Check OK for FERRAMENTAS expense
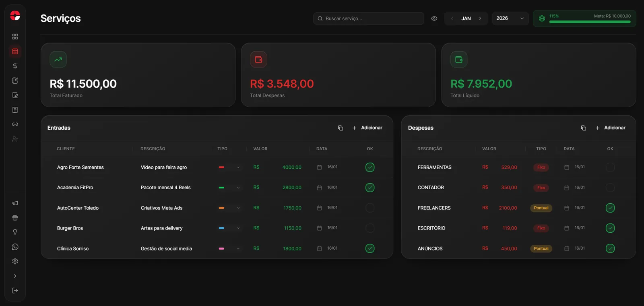The image size is (644, 306). [610, 167]
